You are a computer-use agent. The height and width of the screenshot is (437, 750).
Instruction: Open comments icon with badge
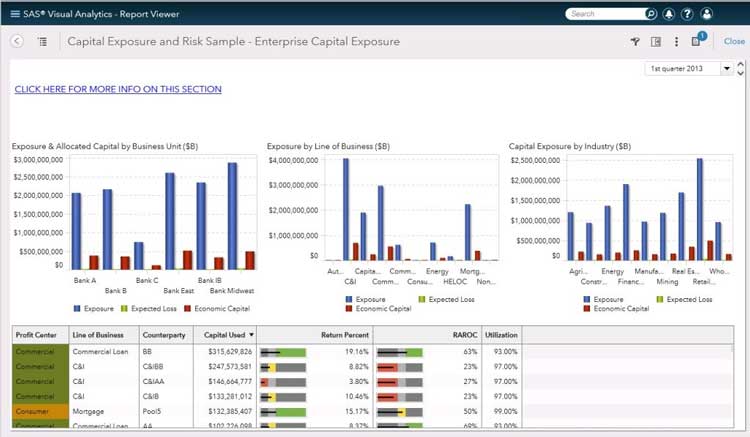[697, 42]
